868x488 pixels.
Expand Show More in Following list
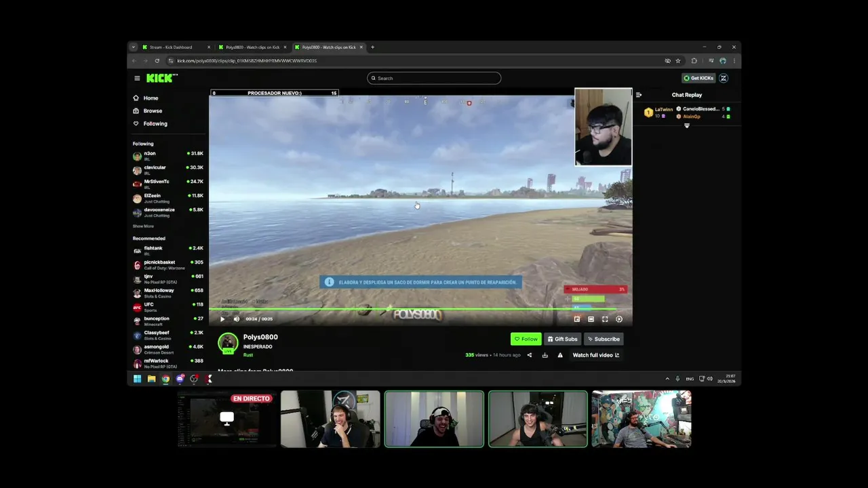point(143,226)
